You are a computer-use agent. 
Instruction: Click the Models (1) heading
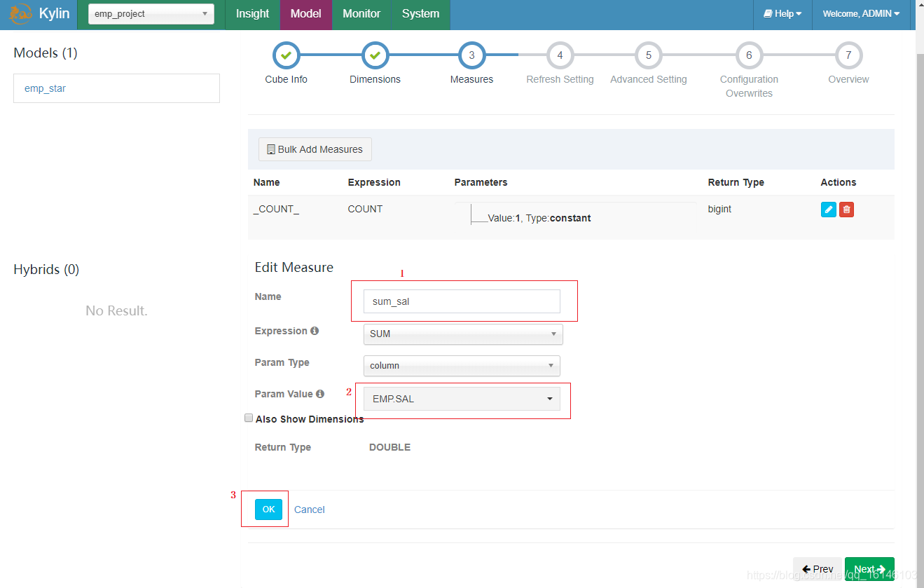click(46, 53)
